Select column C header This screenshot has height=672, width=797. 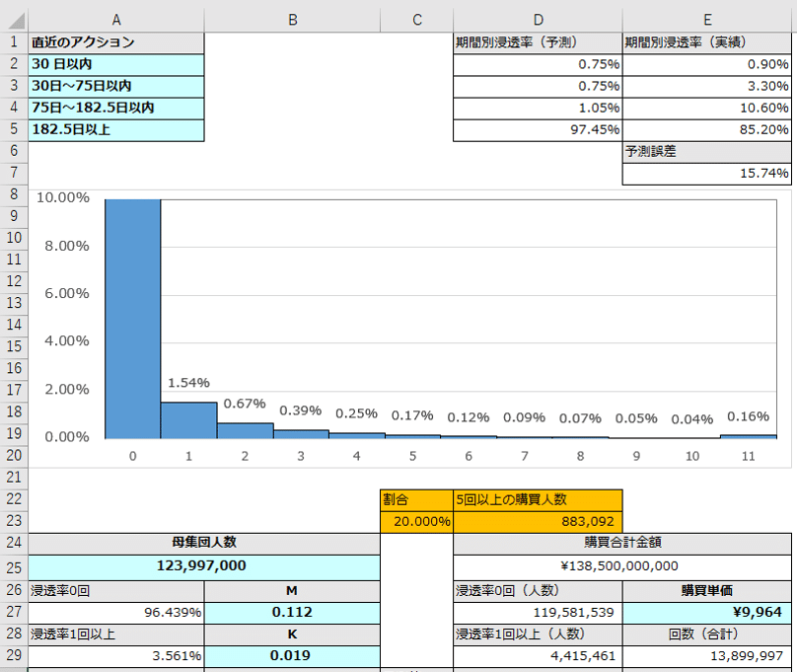(x=417, y=20)
